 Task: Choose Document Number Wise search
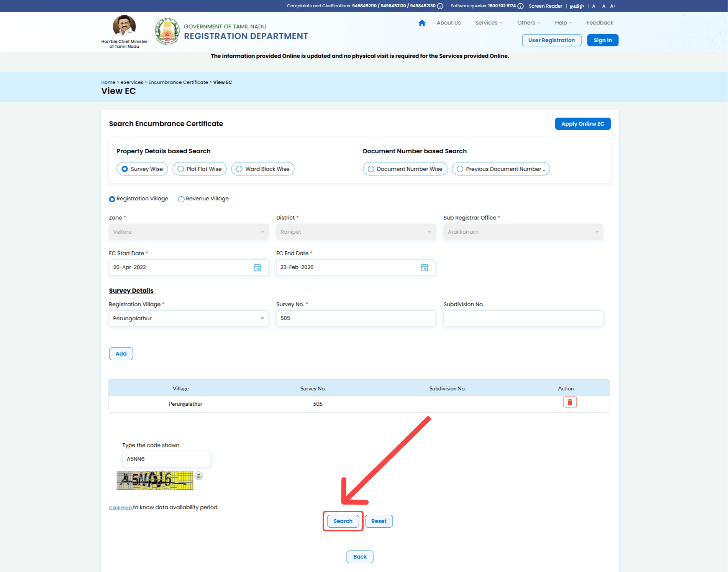click(405, 169)
